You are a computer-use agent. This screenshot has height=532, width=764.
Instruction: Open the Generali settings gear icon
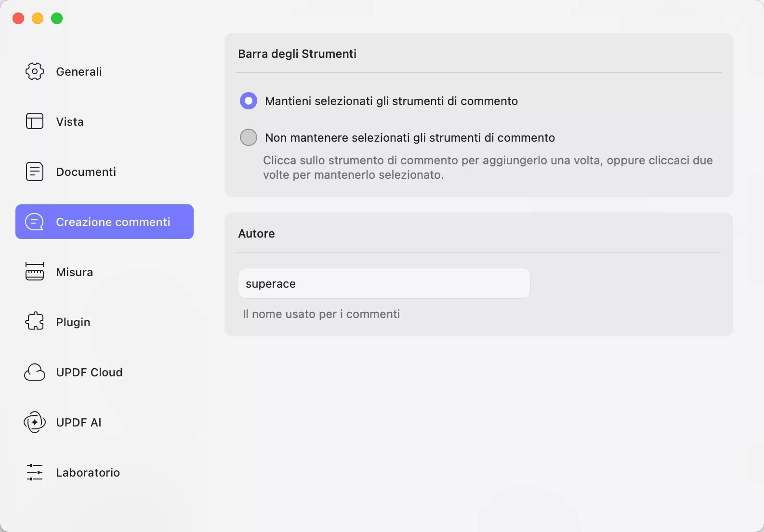34,71
